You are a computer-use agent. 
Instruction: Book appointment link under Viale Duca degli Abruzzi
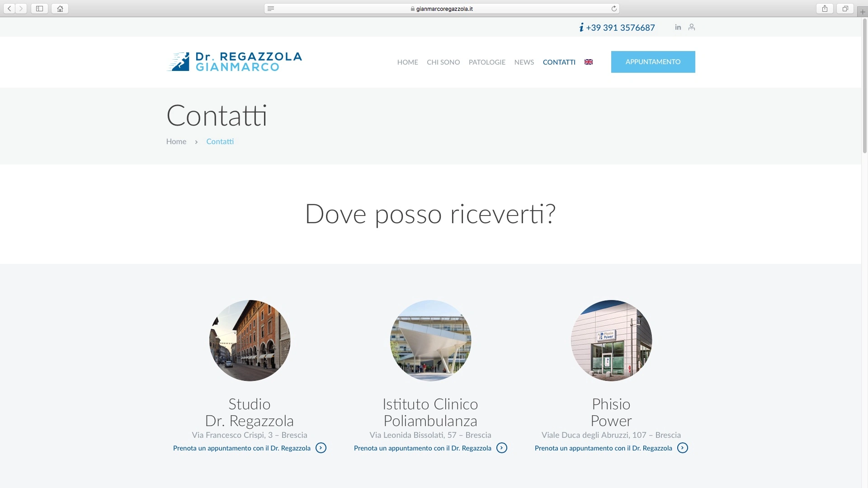tap(604, 448)
